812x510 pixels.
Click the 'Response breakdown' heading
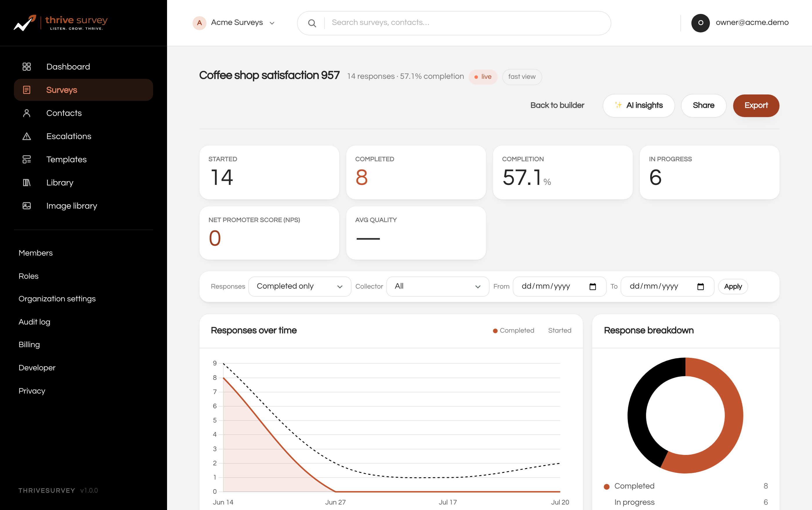[648, 330]
